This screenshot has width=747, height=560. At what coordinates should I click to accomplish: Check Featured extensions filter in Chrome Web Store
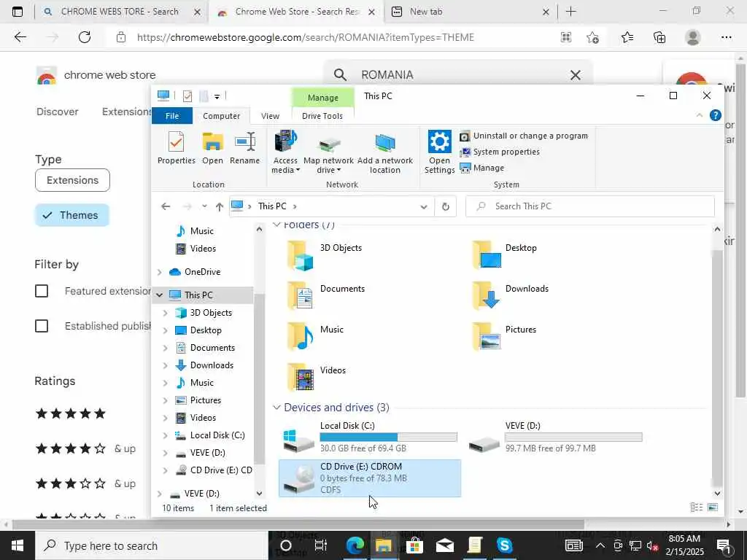[x=42, y=291]
